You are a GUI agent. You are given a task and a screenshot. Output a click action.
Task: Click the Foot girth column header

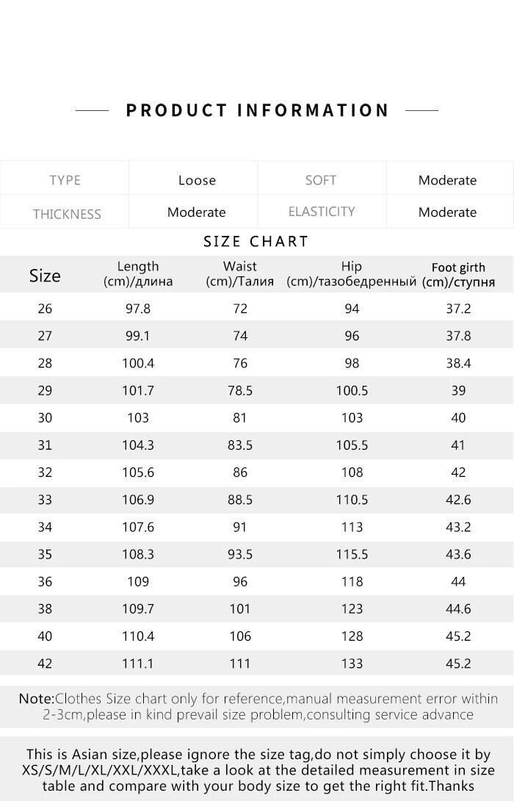point(458,275)
